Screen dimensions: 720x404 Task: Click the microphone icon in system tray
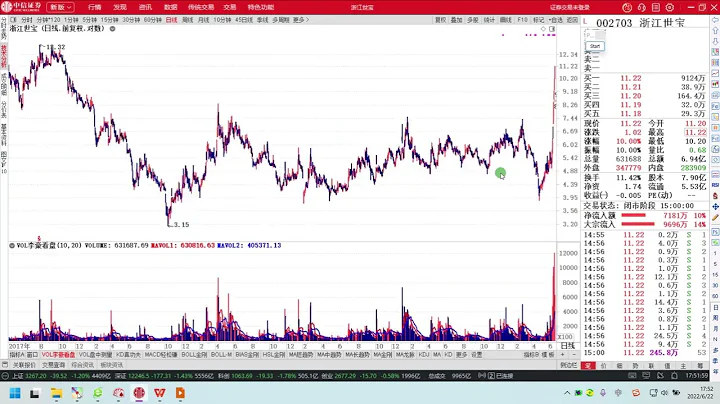click(603, 393)
